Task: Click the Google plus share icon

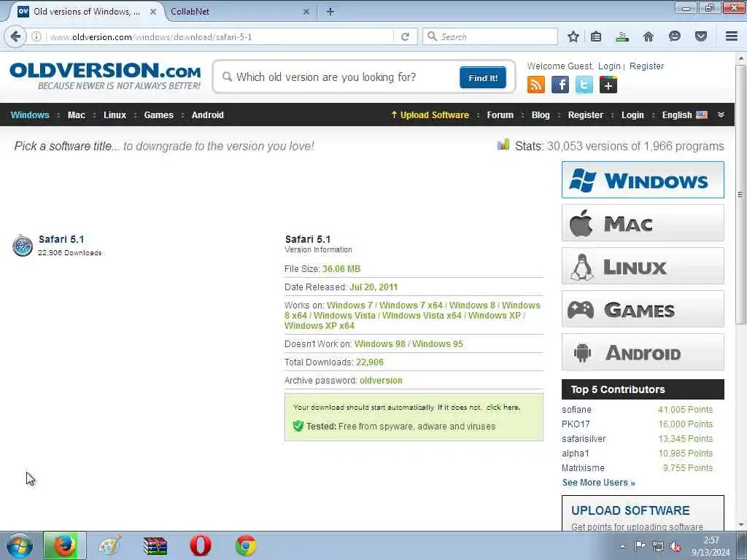Action: [608, 85]
